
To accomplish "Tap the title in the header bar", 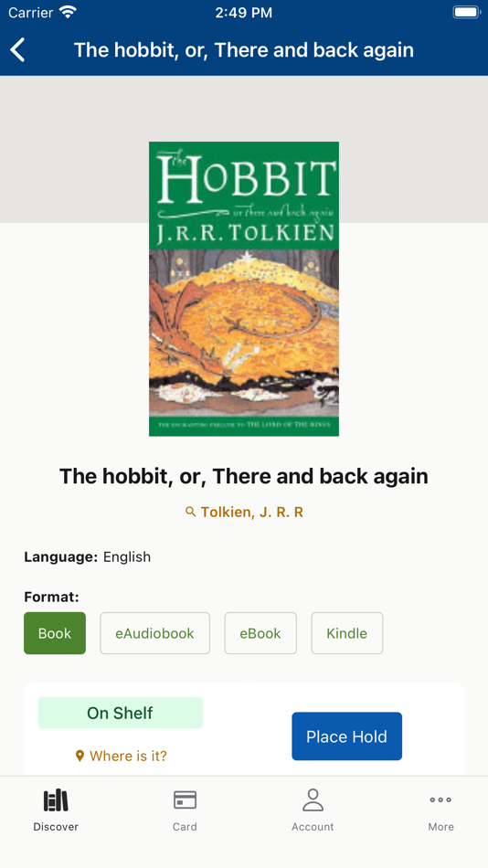I will coord(244,50).
